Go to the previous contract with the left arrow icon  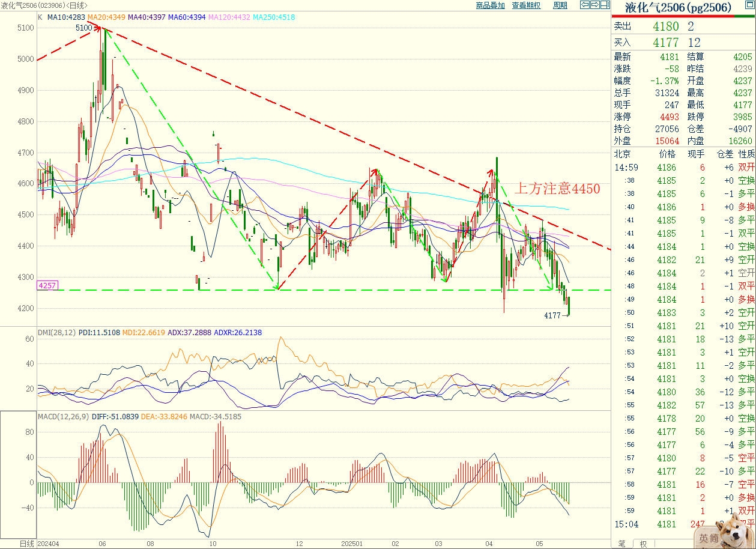584,5
